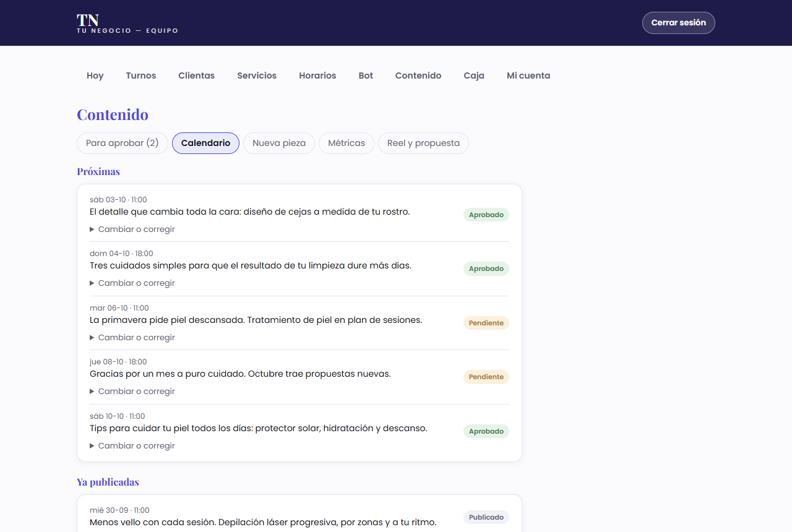Open the Caja section

[474, 75]
